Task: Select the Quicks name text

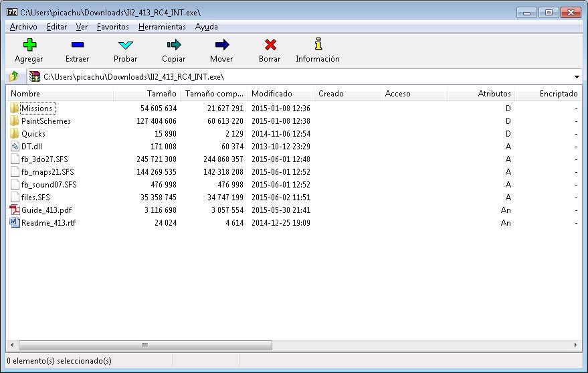Action: click(x=33, y=134)
